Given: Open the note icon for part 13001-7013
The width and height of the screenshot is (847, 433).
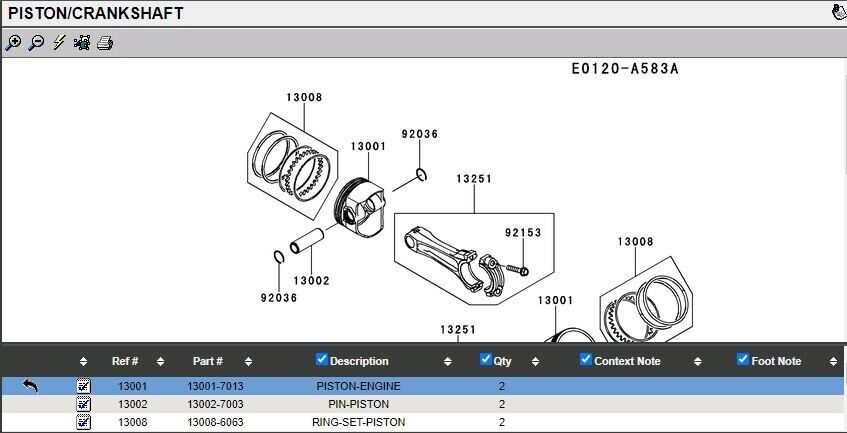Looking at the screenshot, I should click(x=83, y=386).
